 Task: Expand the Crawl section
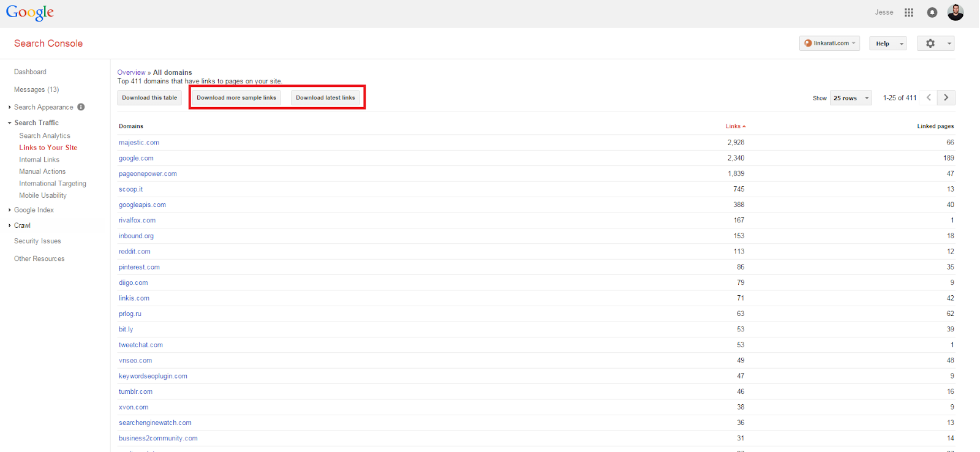[x=10, y=225]
